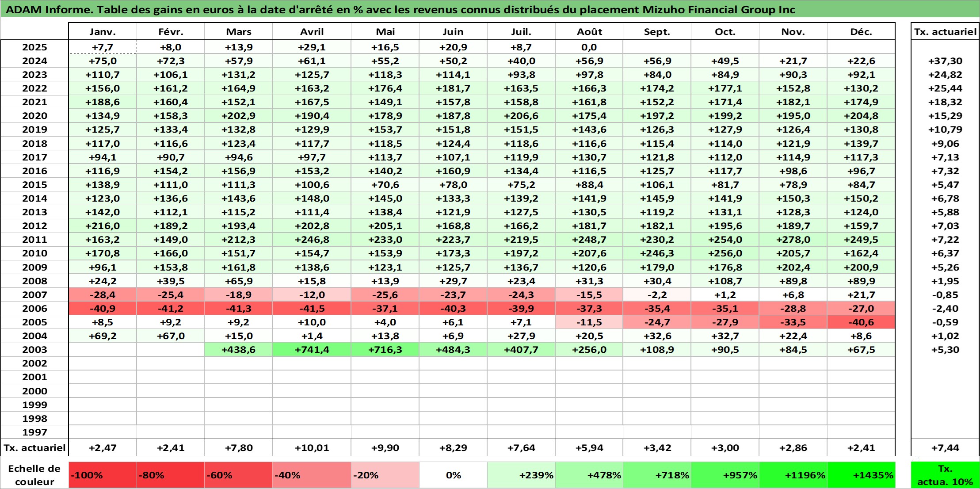Click the 1997 row label
The width and height of the screenshot is (980, 489).
coord(34,432)
